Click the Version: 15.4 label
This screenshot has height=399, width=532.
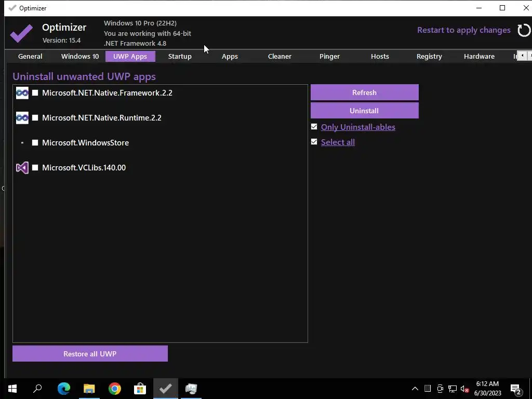(61, 40)
